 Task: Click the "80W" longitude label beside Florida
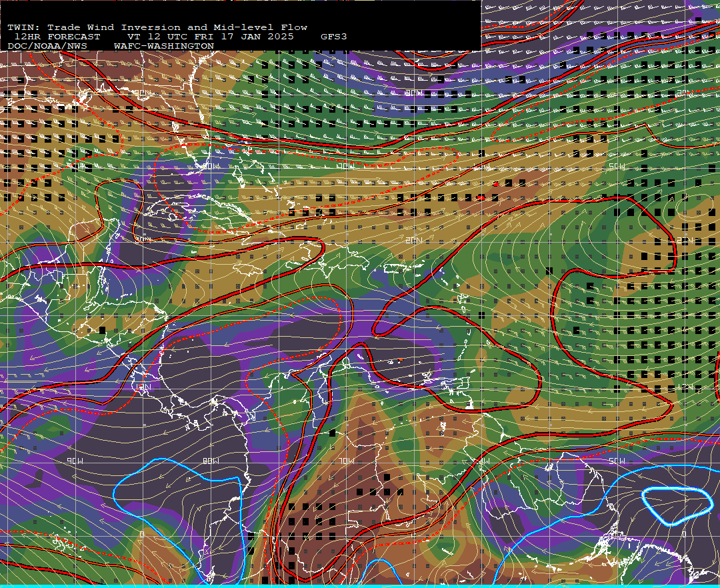[x=212, y=166]
